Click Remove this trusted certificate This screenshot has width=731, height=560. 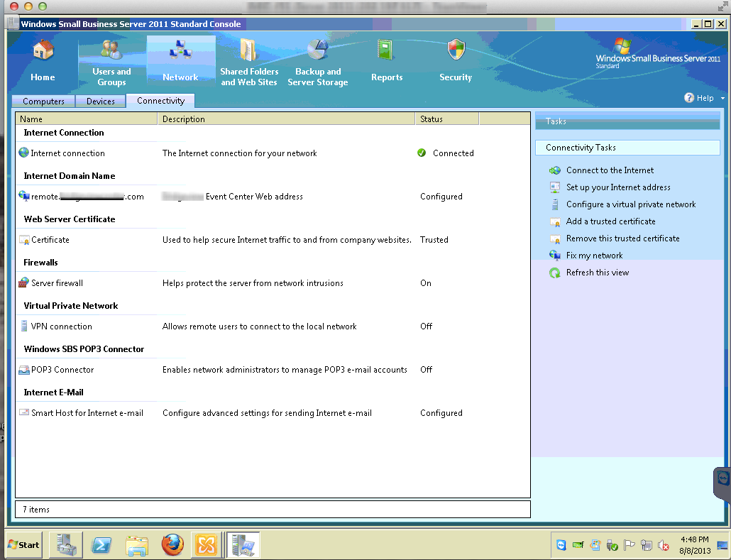coord(623,238)
